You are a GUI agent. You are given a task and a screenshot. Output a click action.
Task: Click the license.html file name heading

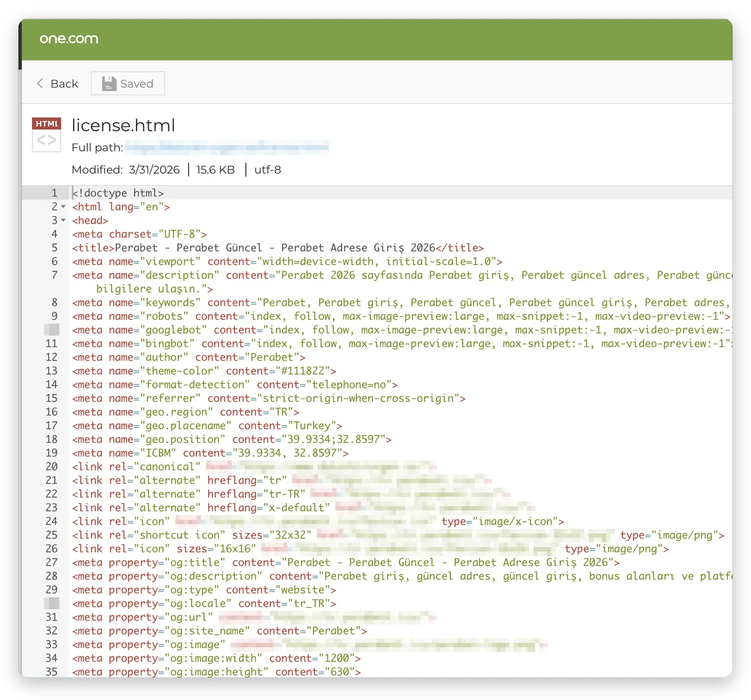tap(123, 125)
